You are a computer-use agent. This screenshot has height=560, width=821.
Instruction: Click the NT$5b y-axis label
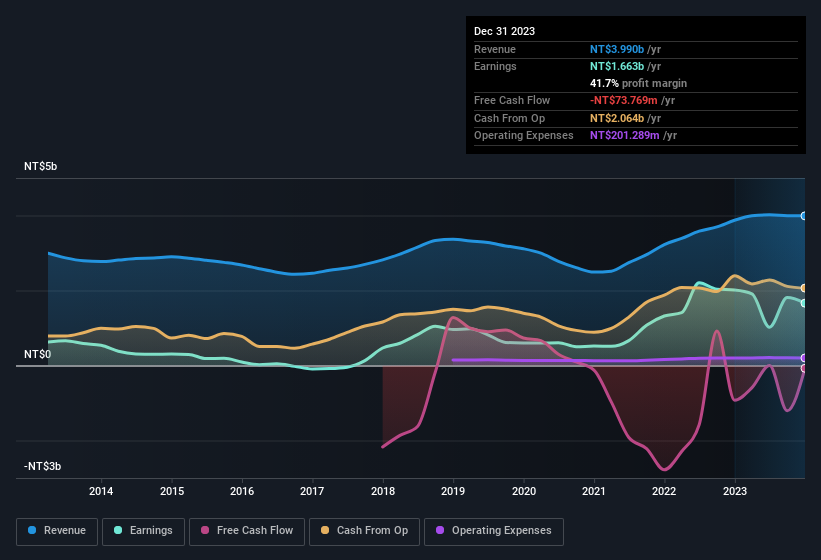coord(41,167)
